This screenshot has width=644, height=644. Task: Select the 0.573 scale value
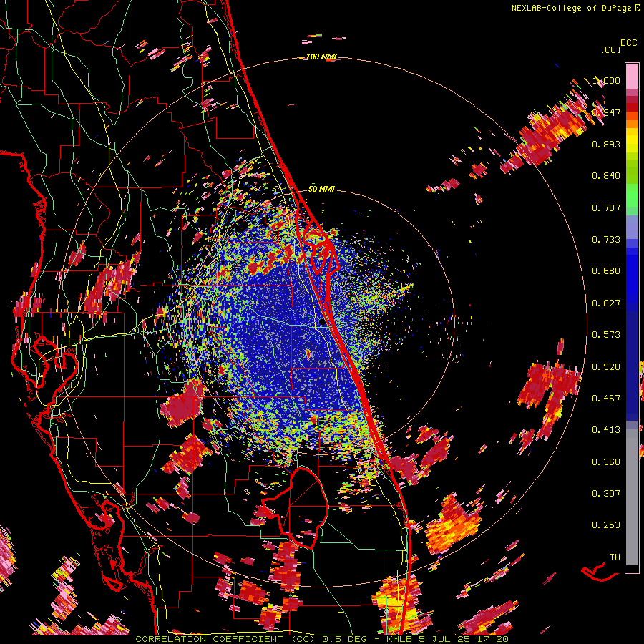[606, 335]
